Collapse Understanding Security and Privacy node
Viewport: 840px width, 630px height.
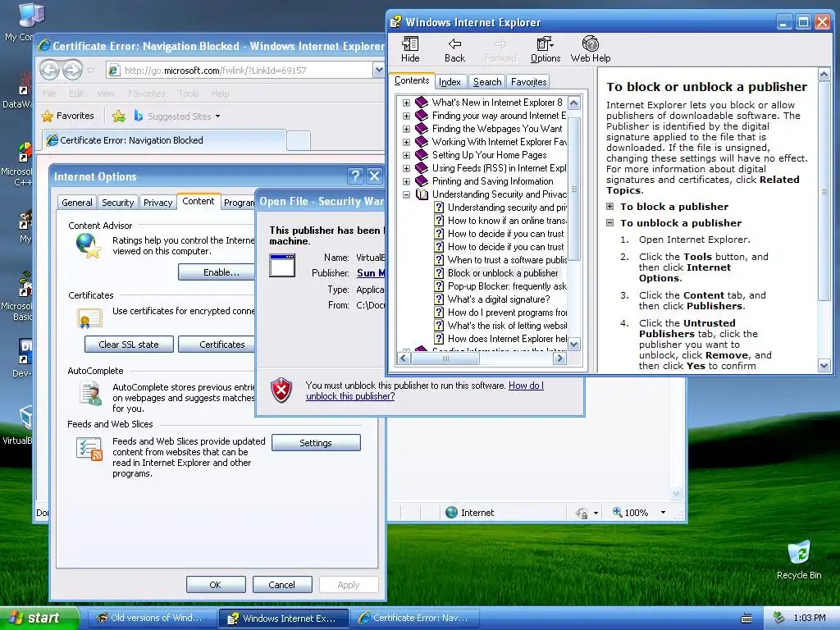[x=406, y=194]
